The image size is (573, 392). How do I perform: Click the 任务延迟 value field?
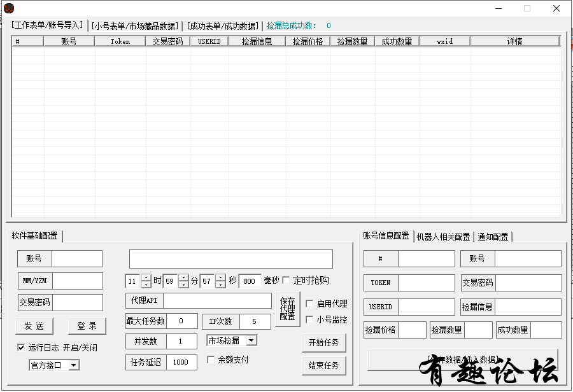[181, 362]
